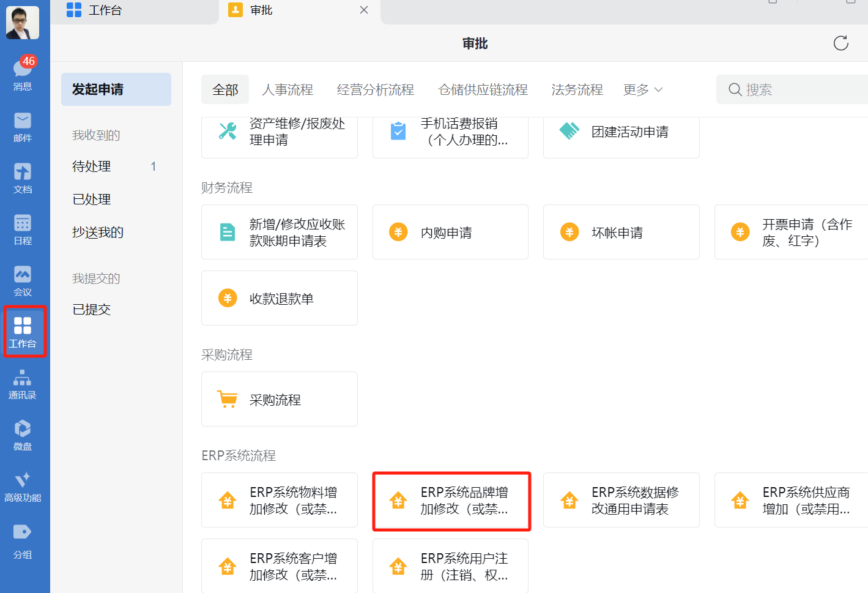Screen dimensions: 868x593
Task: Click icon of ERP系统供应商增加
Action: coord(740,500)
